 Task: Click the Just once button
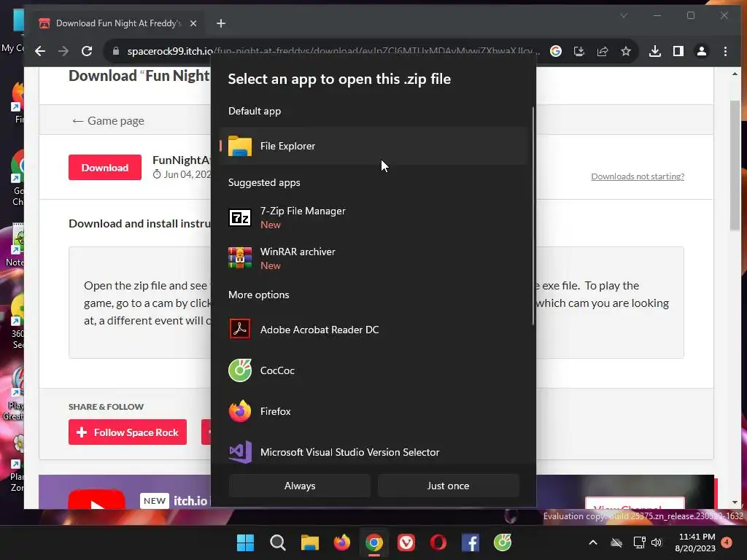pyautogui.click(x=448, y=486)
